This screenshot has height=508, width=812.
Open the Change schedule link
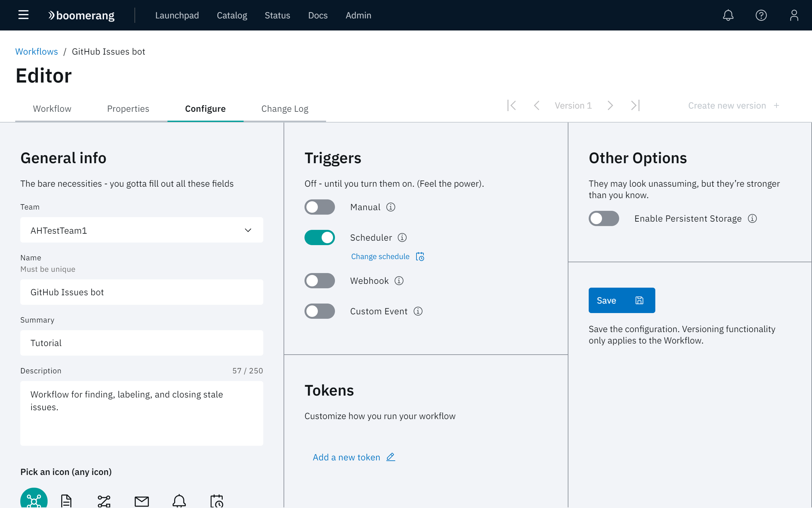(380, 256)
